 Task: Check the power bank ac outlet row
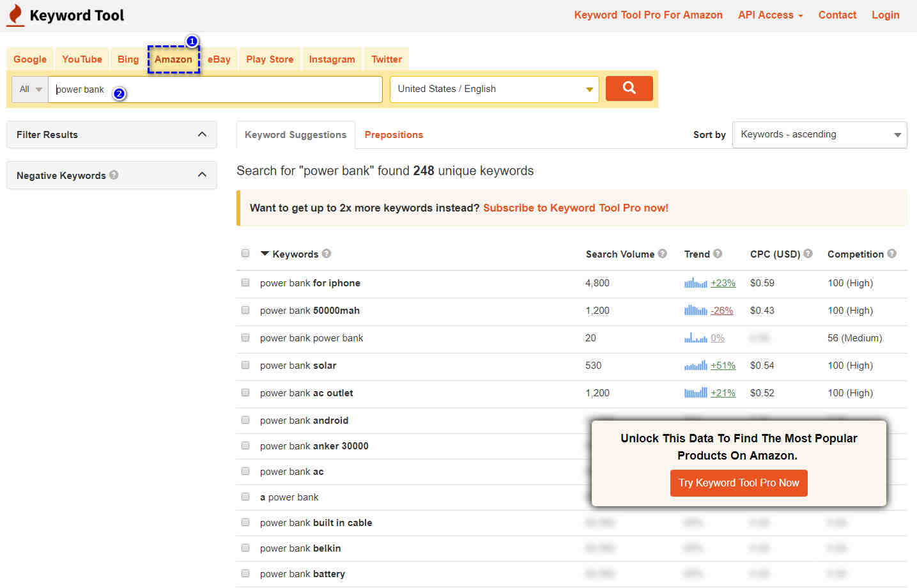(x=245, y=392)
